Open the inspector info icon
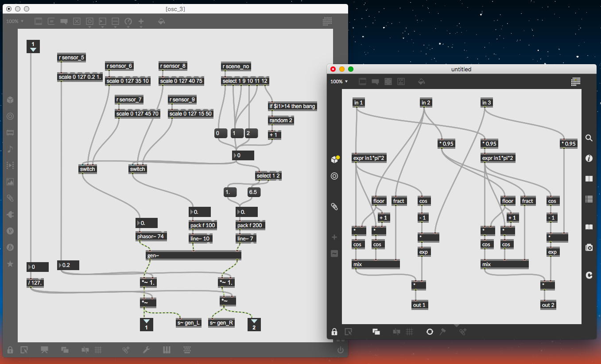This screenshot has height=364, width=601. tap(589, 159)
